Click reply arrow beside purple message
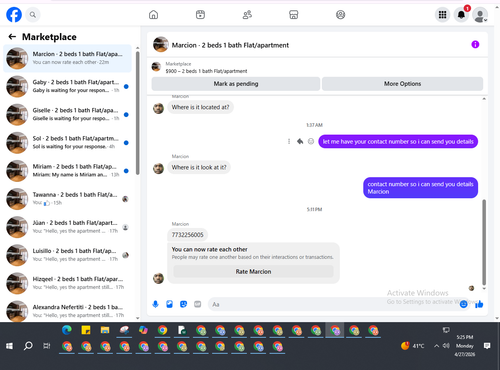Image resolution: width=500 pixels, height=370 pixels. [x=300, y=141]
